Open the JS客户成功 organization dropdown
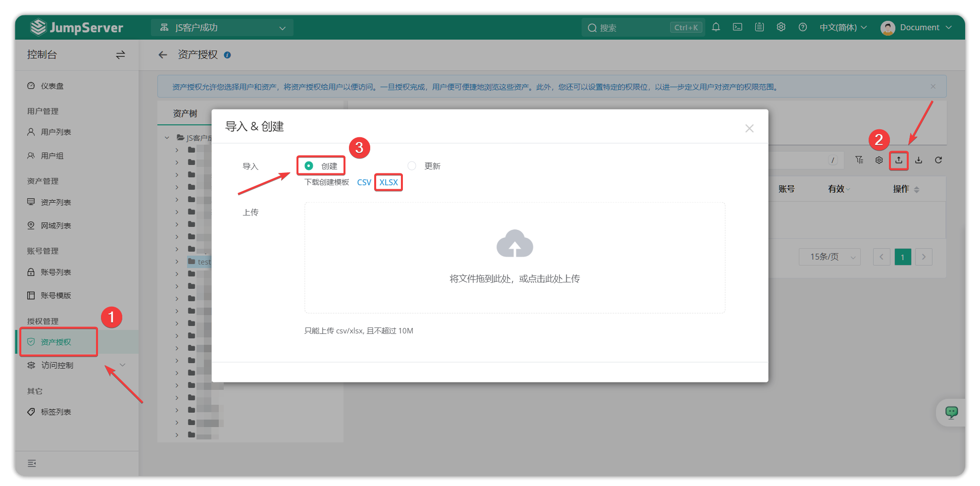Viewport: 980px width, 486px height. tap(222, 28)
